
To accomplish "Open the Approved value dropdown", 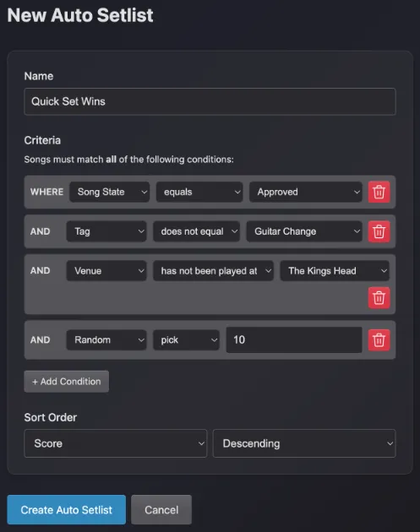I will [x=306, y=192].
